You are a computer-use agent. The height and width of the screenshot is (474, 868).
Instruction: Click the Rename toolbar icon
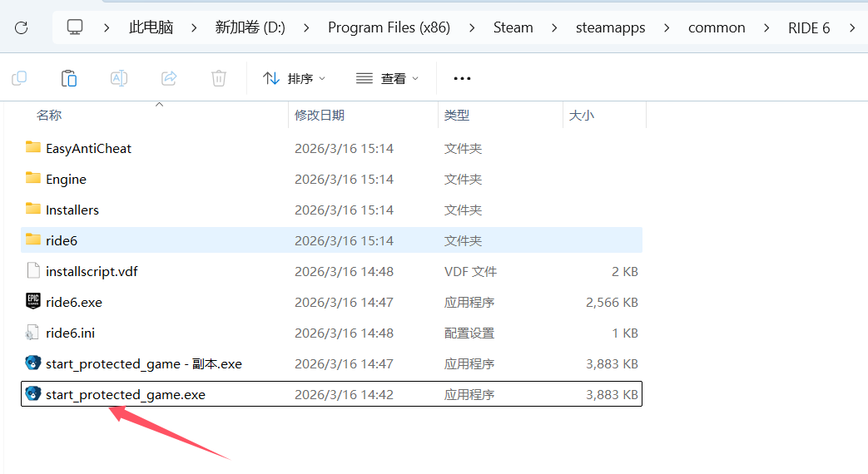[x=119, y=78]
